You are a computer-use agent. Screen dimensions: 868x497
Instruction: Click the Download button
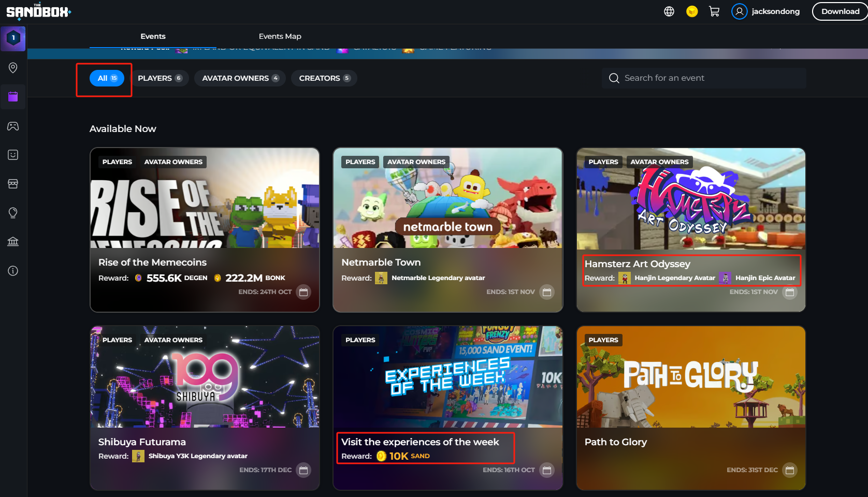point(840,11)
